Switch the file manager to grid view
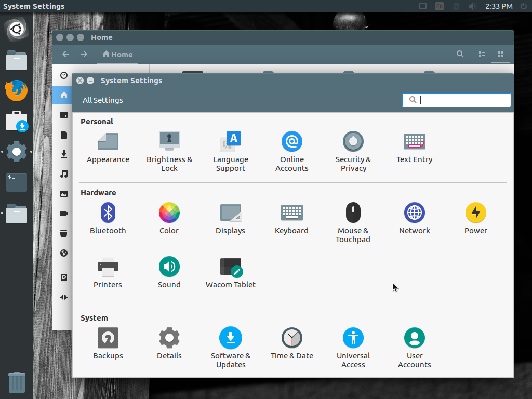Viewport: 532px width, 399px height. (x=501, y=54)
